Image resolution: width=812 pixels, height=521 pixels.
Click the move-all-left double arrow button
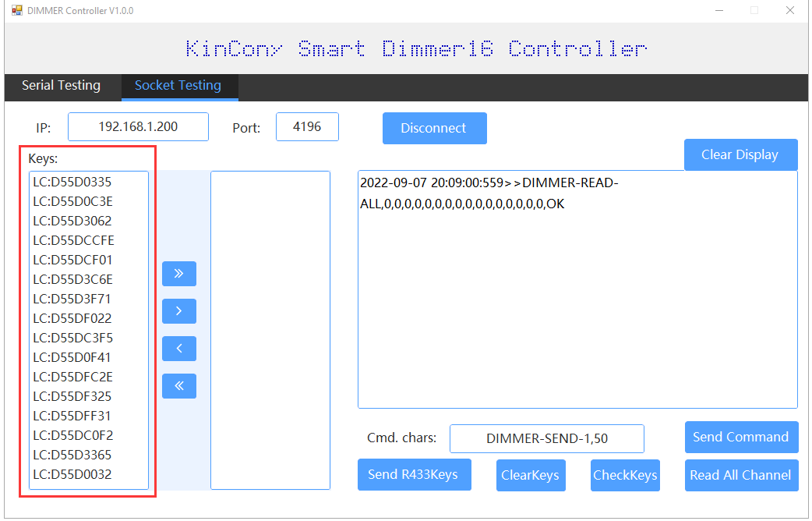click(x=179, y=386)
